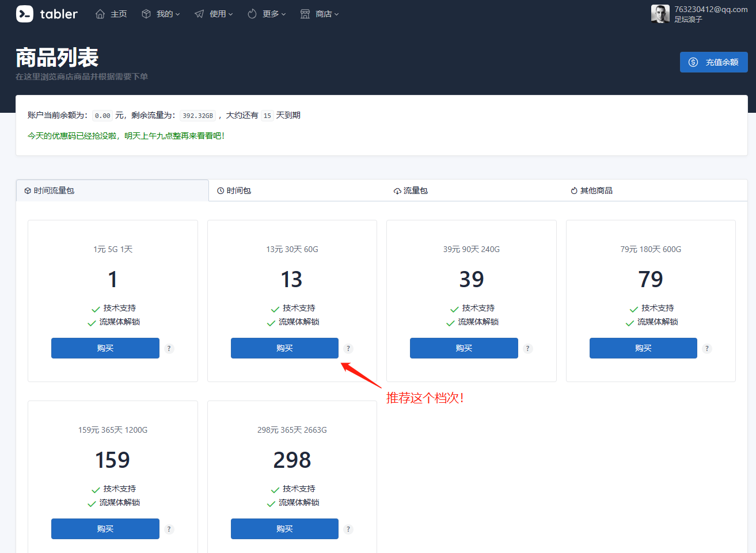Buy the 39元 90天 240G plan

(464, 348)
